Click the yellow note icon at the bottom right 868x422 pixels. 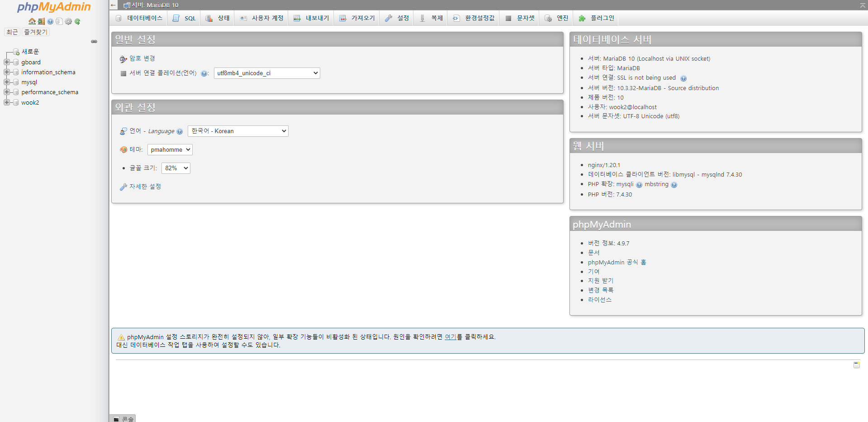857,364
